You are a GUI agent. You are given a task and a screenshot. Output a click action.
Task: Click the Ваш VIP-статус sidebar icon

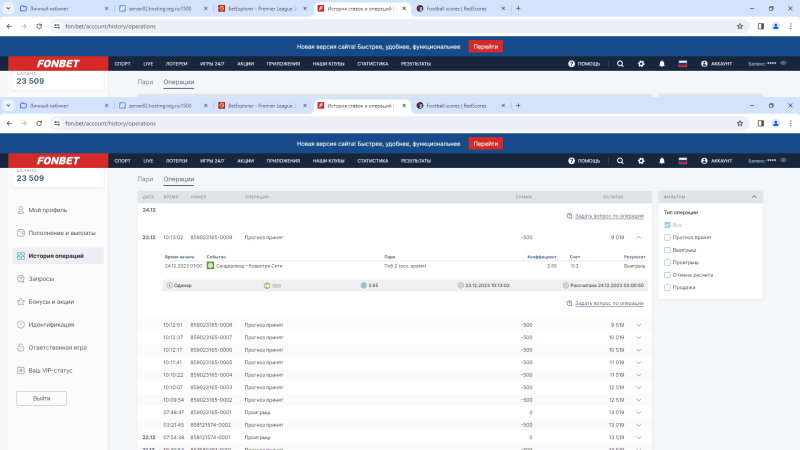21,370
